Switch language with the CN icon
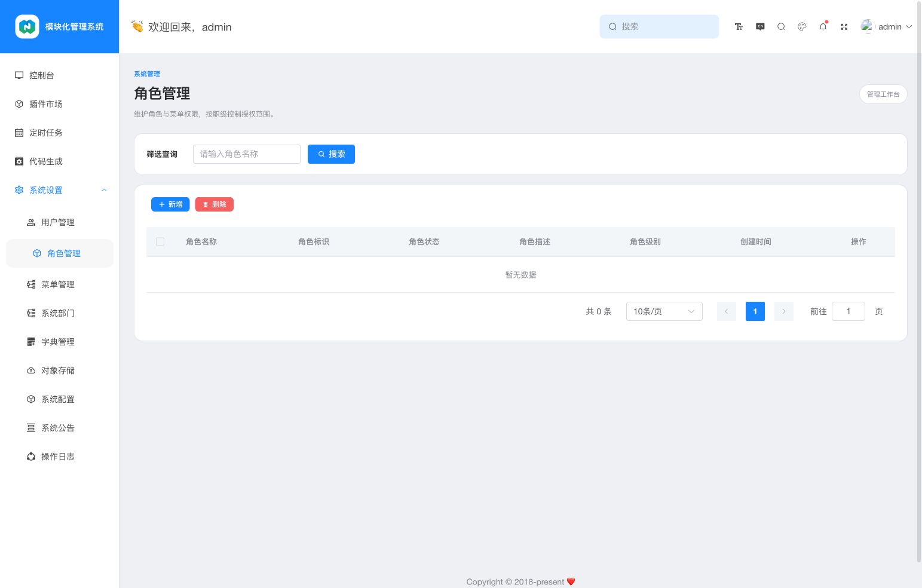922x588 pixels. (760, 27)
